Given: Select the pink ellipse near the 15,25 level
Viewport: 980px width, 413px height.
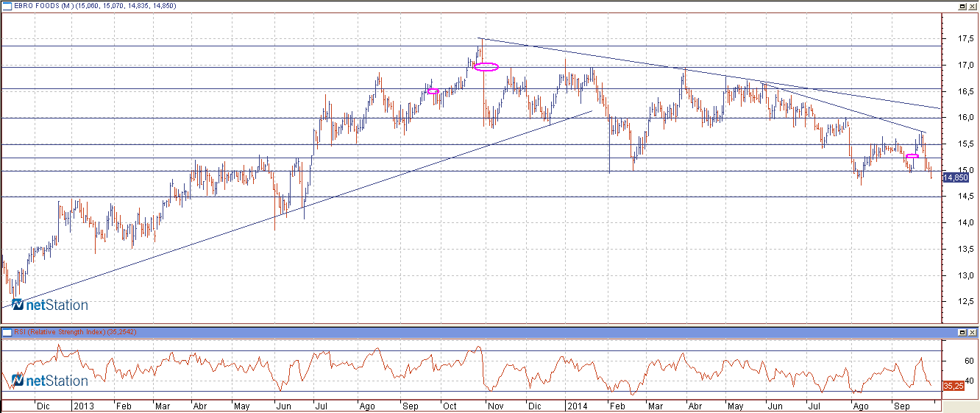Looking at the screenshot, I should [x=913, y=156].
